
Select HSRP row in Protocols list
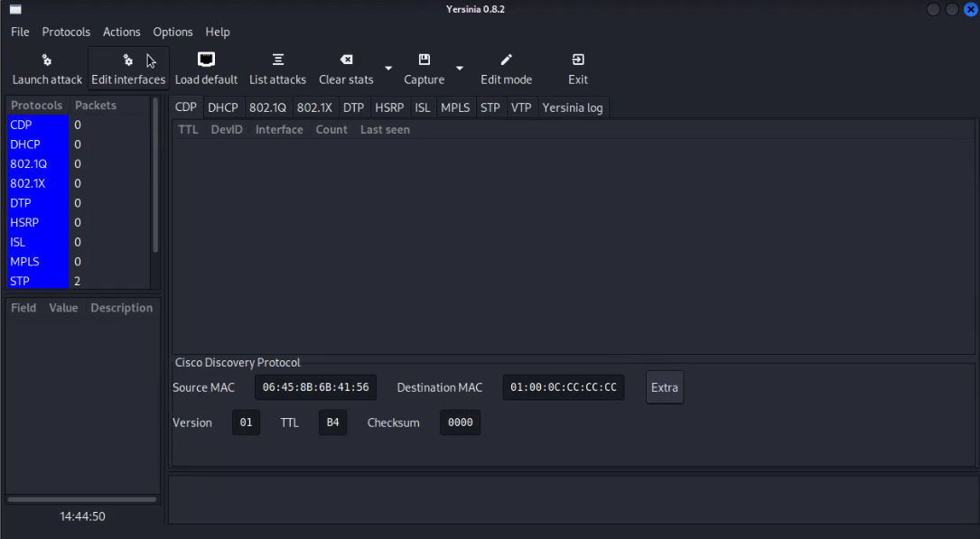click(78, 222)
